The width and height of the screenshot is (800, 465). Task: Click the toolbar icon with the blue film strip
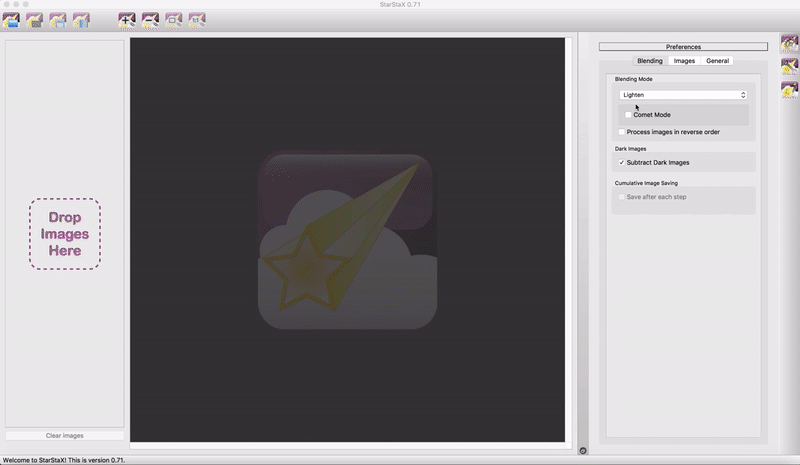pos(81,21)
